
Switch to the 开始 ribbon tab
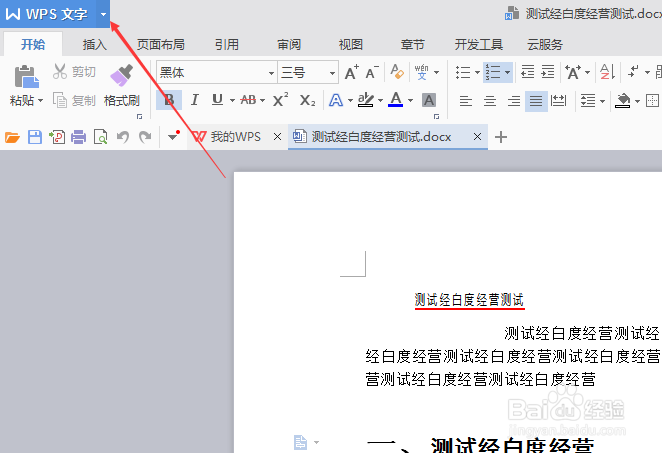pos(33,44)
